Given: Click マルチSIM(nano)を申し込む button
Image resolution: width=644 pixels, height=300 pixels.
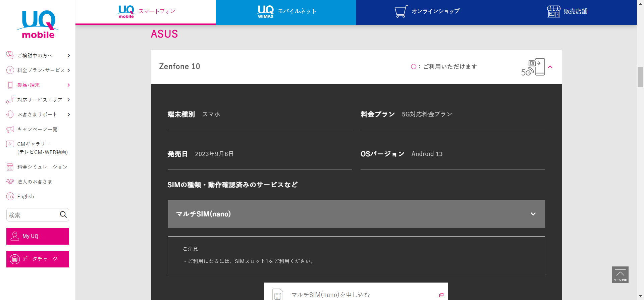Looking at the screenshot, I should tap(356, 292).
